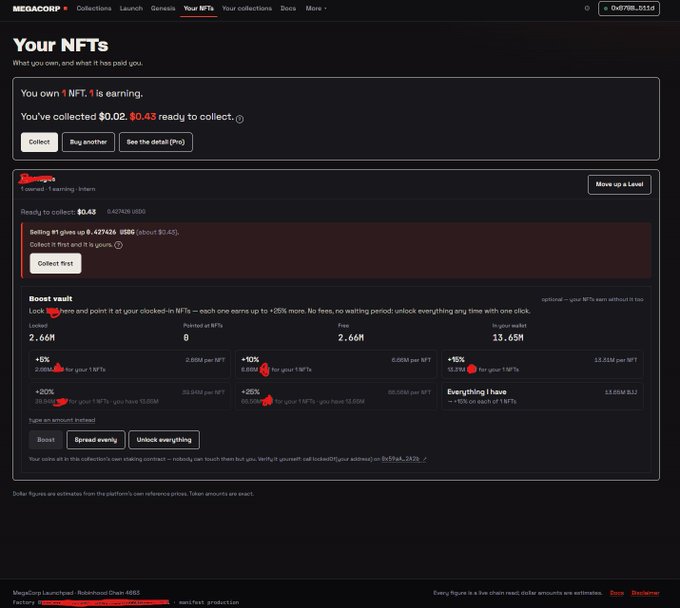Click 'MegaCorp Launchpad · Robinhood Chain 4663' footer text
Viewport: 680px width, 608px height.
76,593
